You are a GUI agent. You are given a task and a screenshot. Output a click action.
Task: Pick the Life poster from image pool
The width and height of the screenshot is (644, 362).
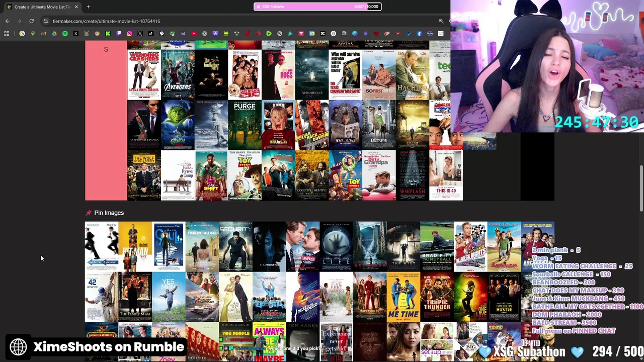[x=336, y=246]
